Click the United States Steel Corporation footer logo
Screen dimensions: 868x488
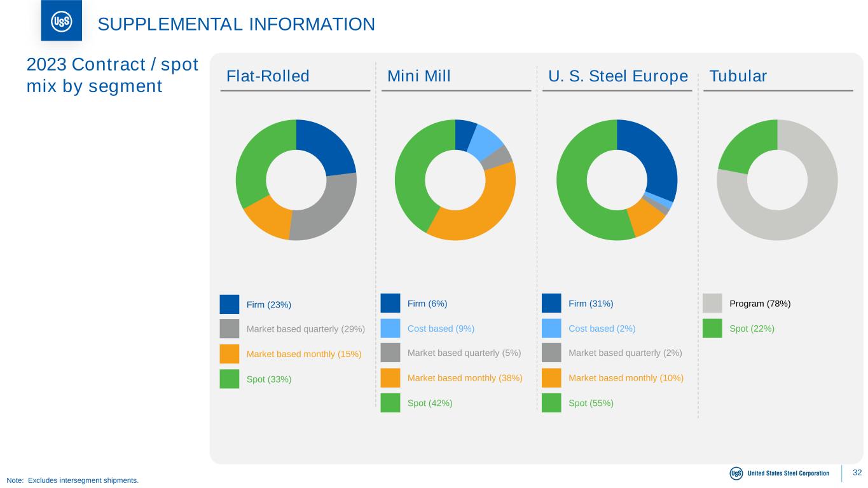(780, 473)
